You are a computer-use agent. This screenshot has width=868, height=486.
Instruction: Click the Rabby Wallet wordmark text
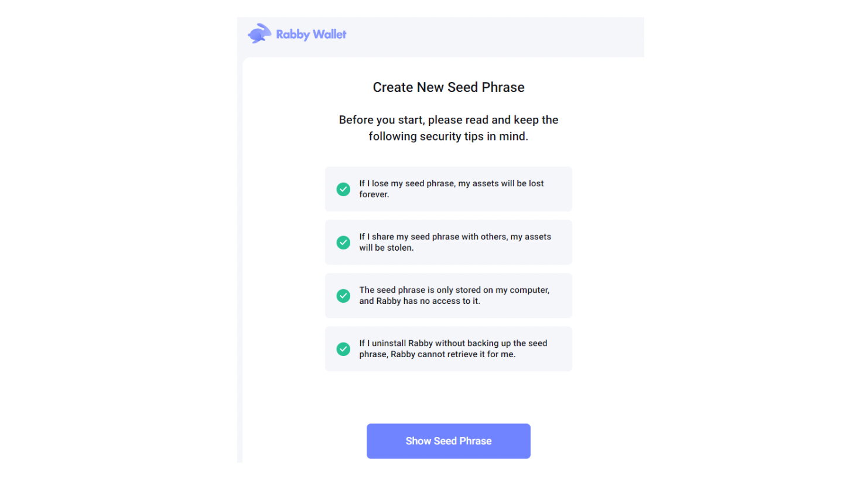pyautogui.click(x=311, y=35)
